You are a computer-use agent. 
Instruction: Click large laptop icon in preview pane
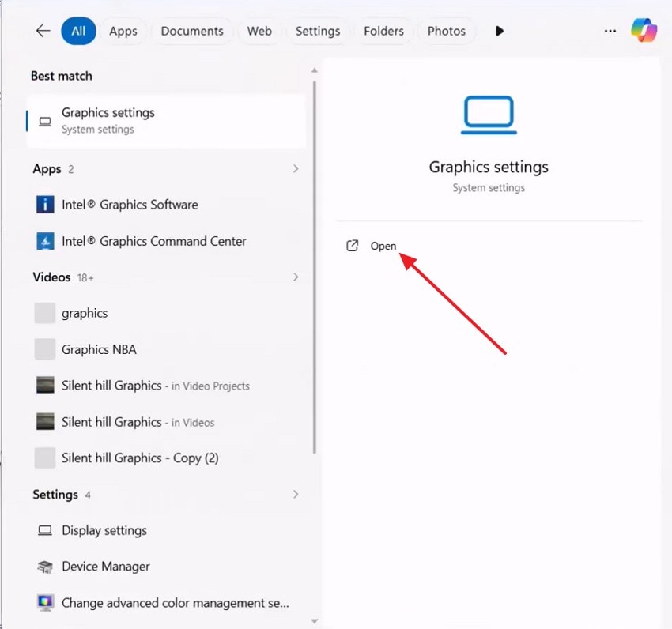pyautogui.click(x=489, y=115)
